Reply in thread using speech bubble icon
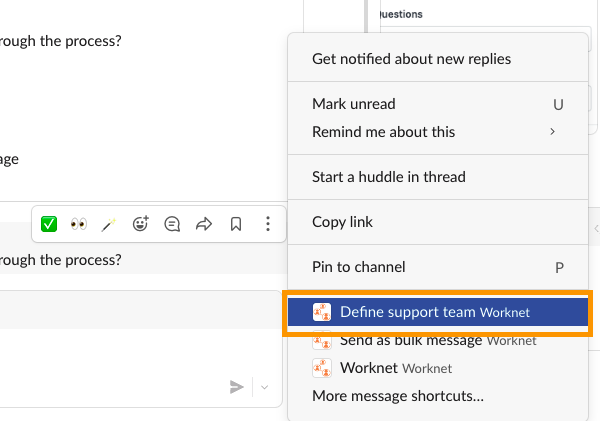This screenshot has width=600, height=421. [x=172, y=224]
